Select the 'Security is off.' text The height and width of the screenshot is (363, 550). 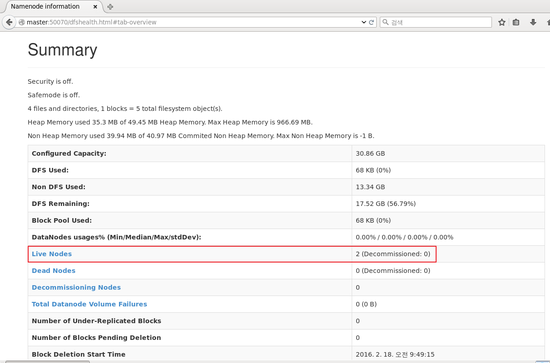pos(50,81)
